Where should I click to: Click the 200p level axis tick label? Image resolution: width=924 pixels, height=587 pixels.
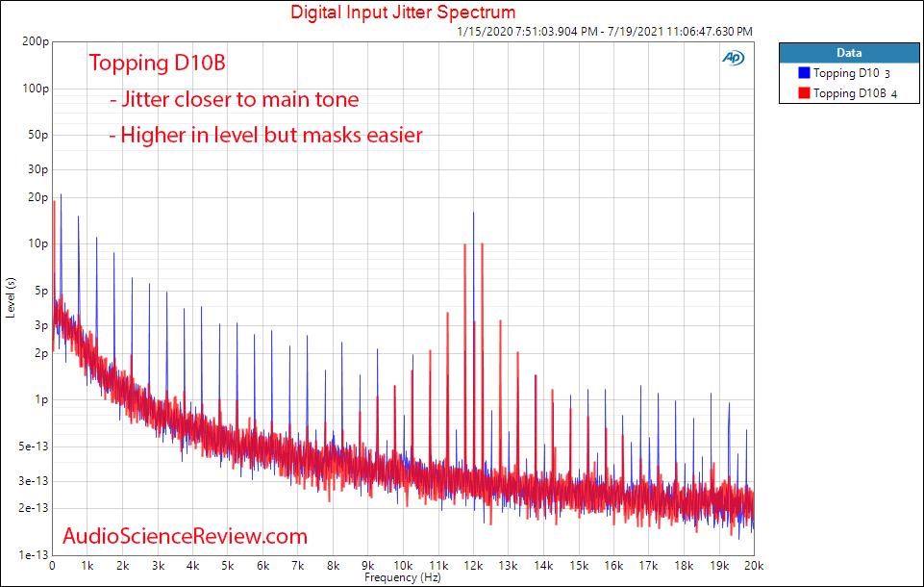[x=36, y=41]
